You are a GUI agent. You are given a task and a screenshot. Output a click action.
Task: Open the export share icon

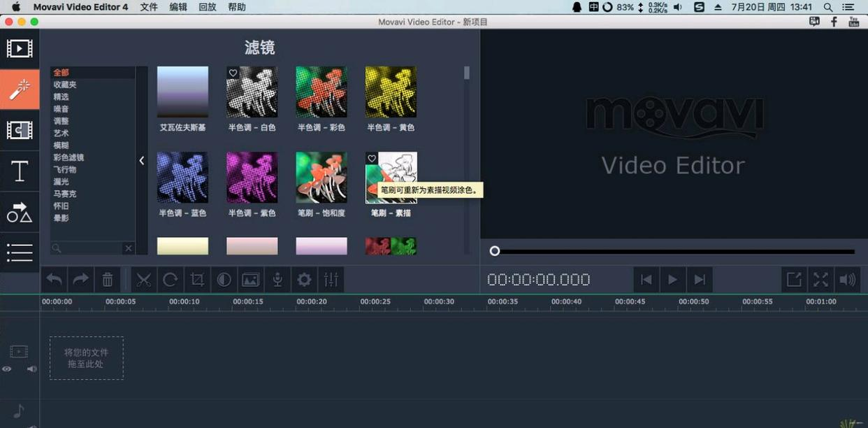click(794, 280)
